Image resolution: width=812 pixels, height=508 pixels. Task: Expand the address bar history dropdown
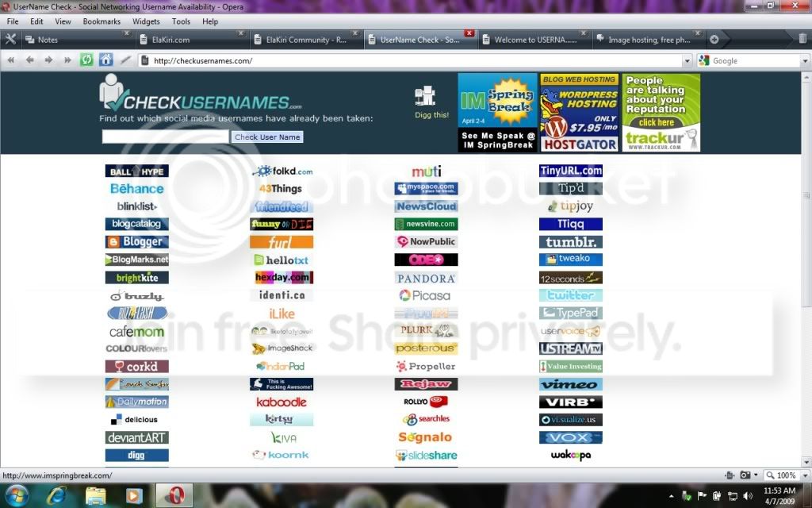tap(688, 60)
